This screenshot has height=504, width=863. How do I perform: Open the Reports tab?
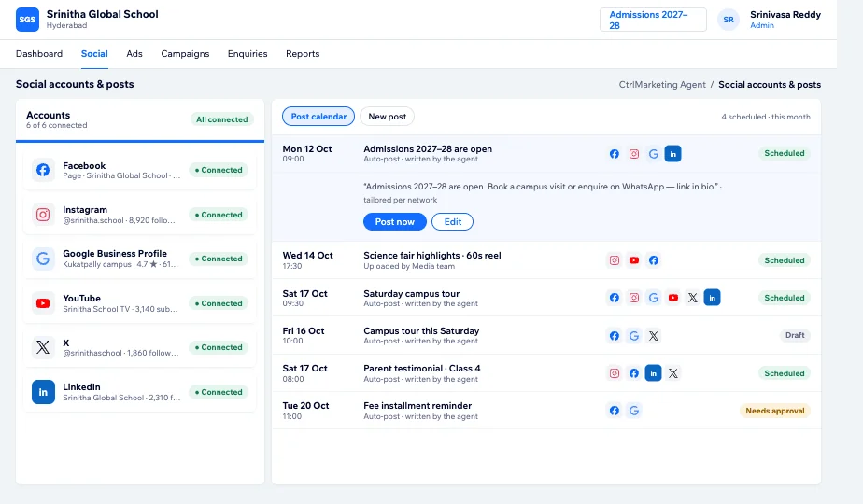303,54
